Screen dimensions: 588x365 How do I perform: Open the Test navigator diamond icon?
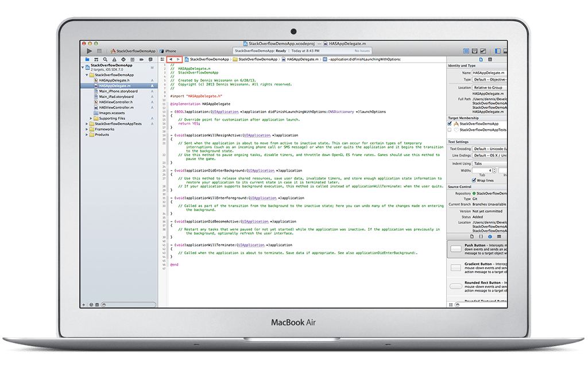pos(123,60)
